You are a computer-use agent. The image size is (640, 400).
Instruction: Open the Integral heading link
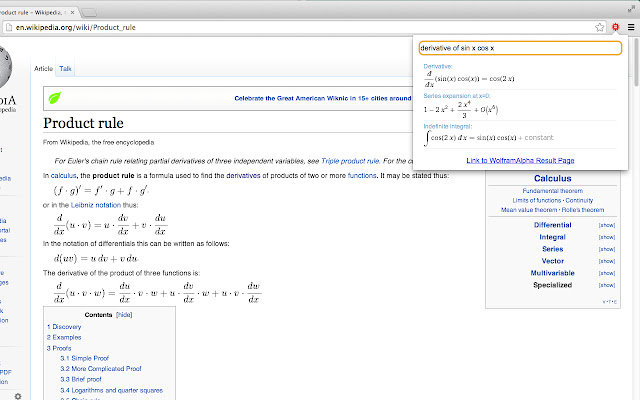click(x=552, y=237)
